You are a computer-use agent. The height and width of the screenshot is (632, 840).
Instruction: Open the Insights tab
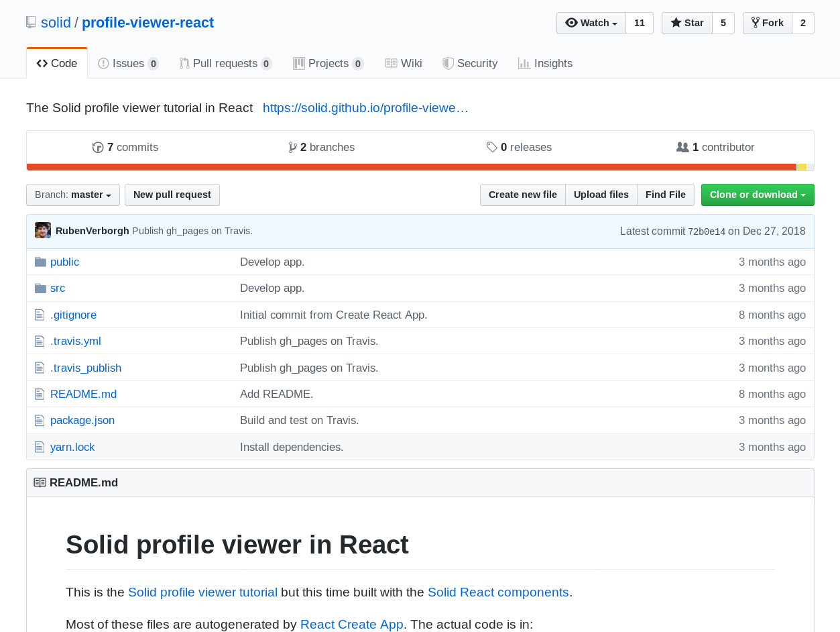[x=545, y=63]
